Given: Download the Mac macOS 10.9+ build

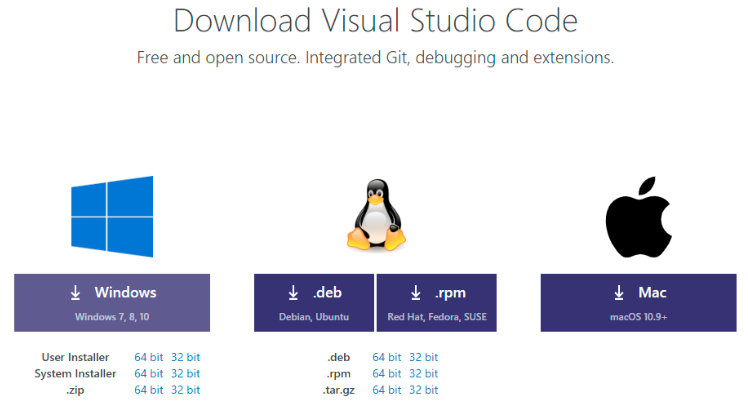Looking at the screenshot, I should (638, 303).
